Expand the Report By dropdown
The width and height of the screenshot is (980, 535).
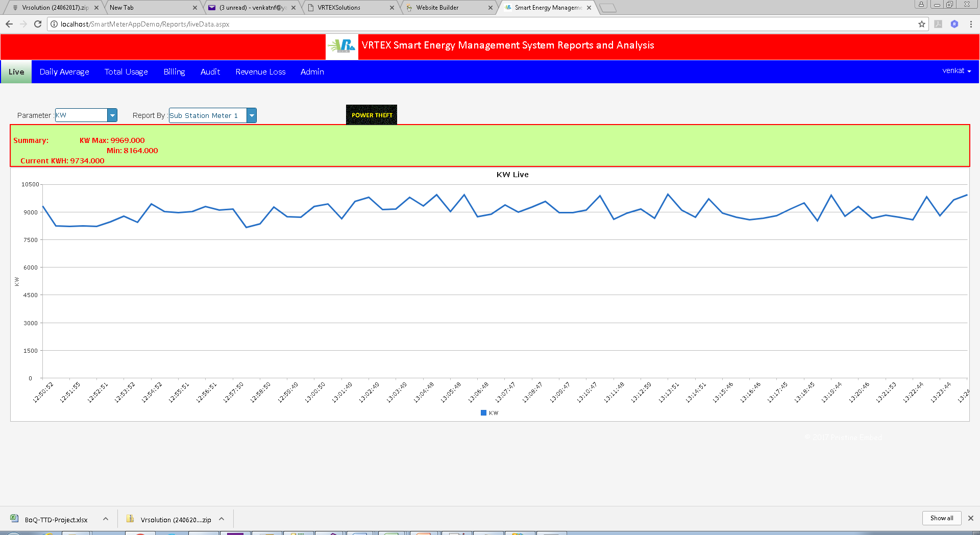coord(252,115)
